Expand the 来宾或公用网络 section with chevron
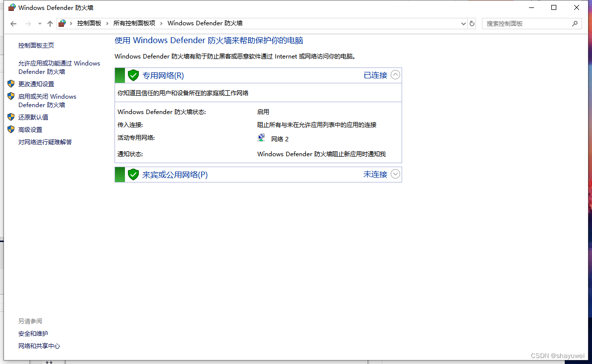 (395, 174)
